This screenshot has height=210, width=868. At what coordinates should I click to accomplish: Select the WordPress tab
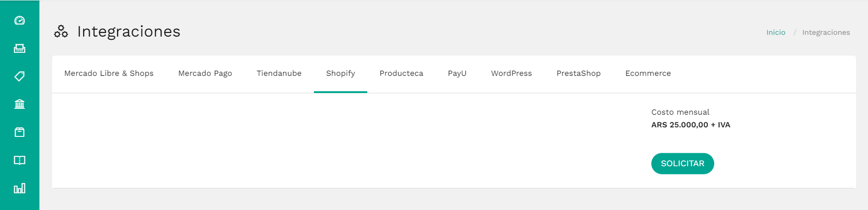pos(512,74)
